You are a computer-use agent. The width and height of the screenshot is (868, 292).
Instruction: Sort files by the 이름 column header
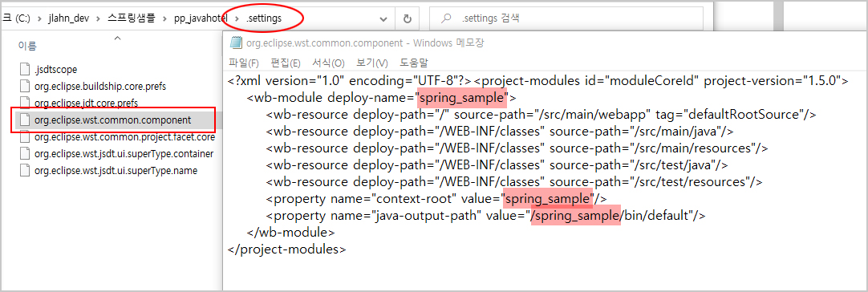click(x=28, y=46)
